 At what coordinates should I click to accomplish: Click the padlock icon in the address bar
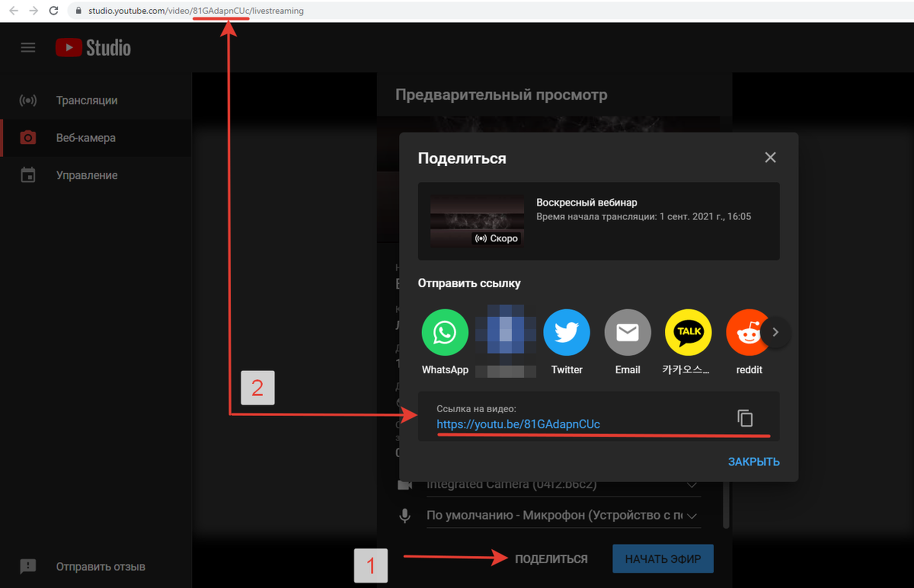pos(79,11)
